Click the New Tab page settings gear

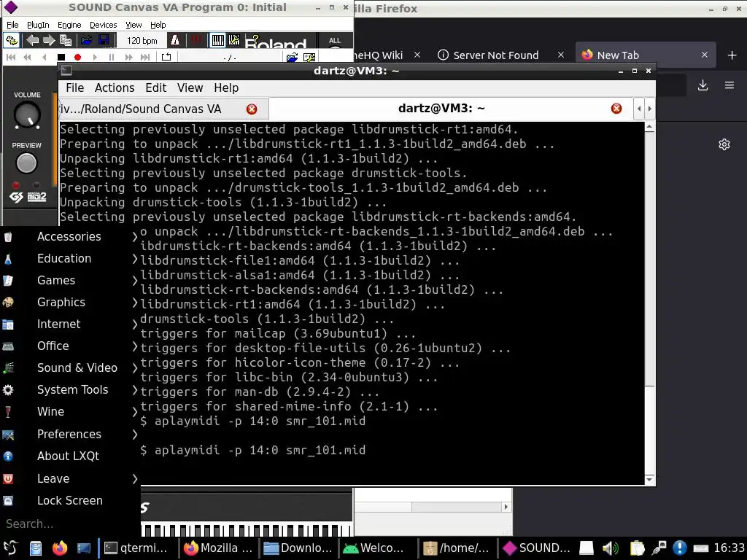pyautogui.click(x=724, y=145)
